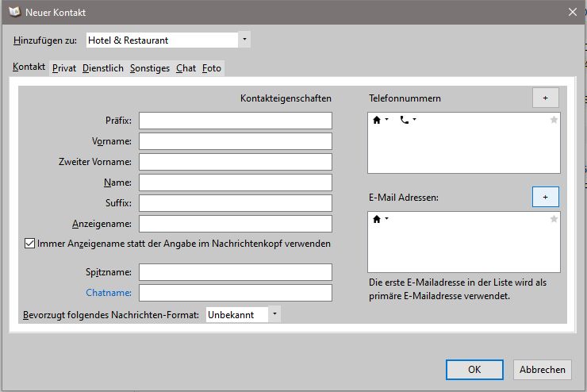Expand the Nachrichten-Format dropdown showing Unbekannt
The width and height of the screenshot is (587, 392).
274,314
